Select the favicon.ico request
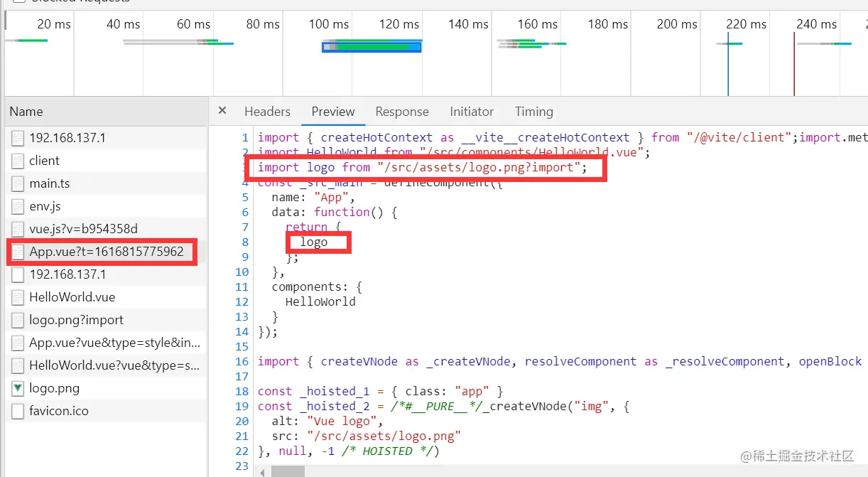The height and width of the screenshot is (477, 868). [x=106, y=411]
